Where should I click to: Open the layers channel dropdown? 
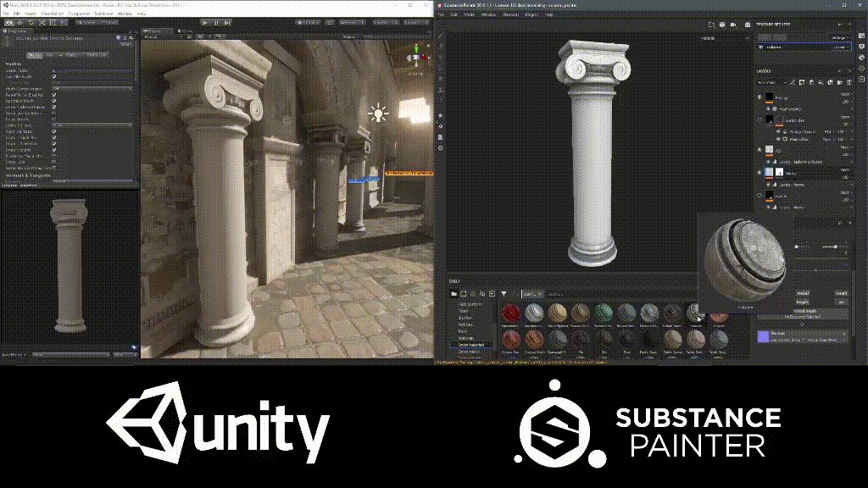pyautogui.click(x=767, y=83)
